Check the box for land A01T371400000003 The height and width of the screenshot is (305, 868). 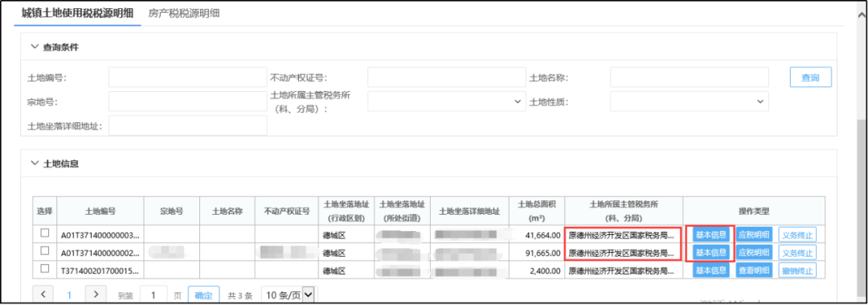tap(45, 233)
